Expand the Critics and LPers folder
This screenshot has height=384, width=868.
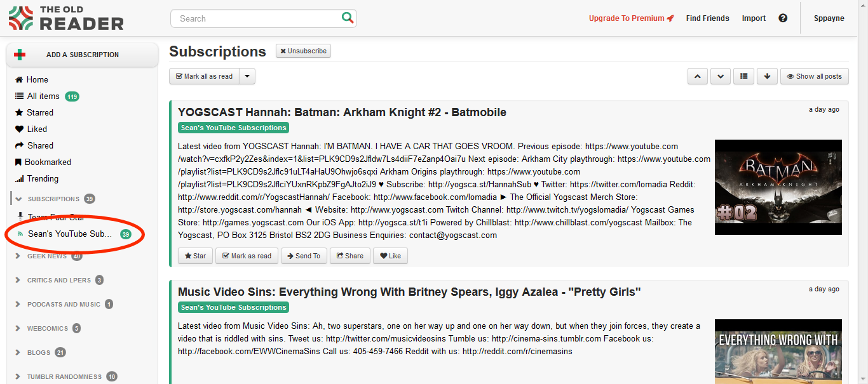[18, 280]
